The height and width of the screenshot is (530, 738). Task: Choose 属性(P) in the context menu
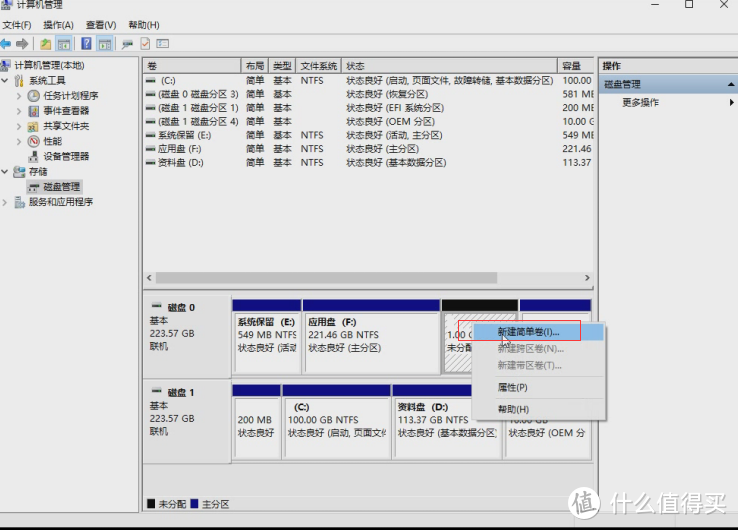point(512,387)
